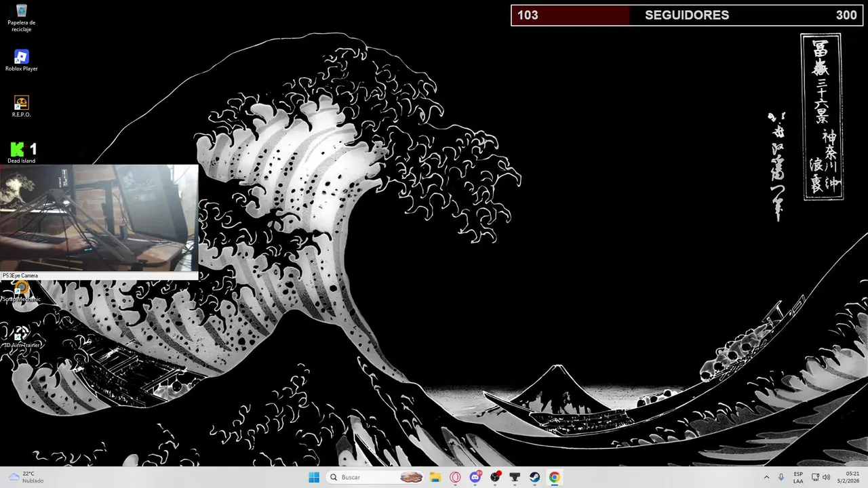This screenshot has width=868, height=488.
Task: Click the PS3Eye Camera label bar
Action: (99, 276)
